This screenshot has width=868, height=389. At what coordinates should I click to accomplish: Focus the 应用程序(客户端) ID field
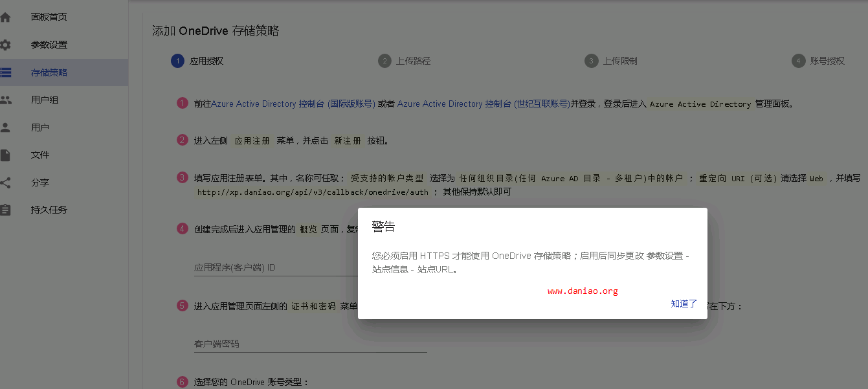pyautogui.click(x=276, y=267)
